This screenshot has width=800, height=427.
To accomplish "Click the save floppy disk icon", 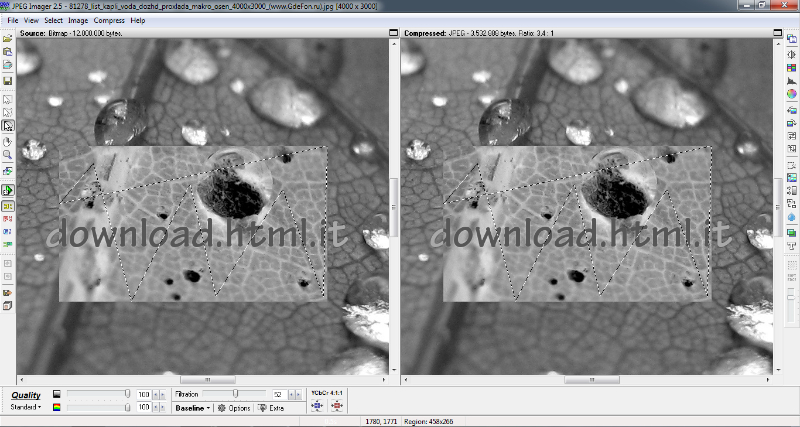I will tap(8, 80).
